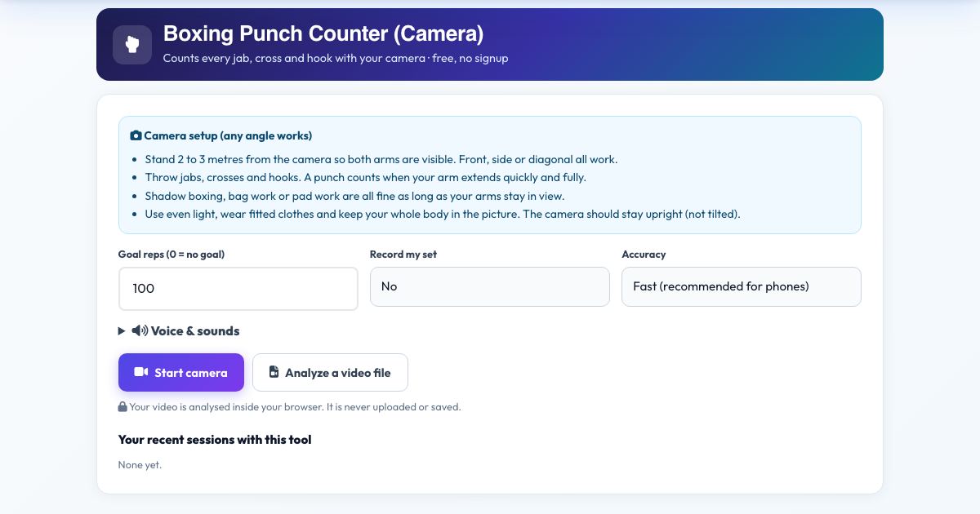
Task: Start the camera with the purple button
Action: [x=181, y=372]
